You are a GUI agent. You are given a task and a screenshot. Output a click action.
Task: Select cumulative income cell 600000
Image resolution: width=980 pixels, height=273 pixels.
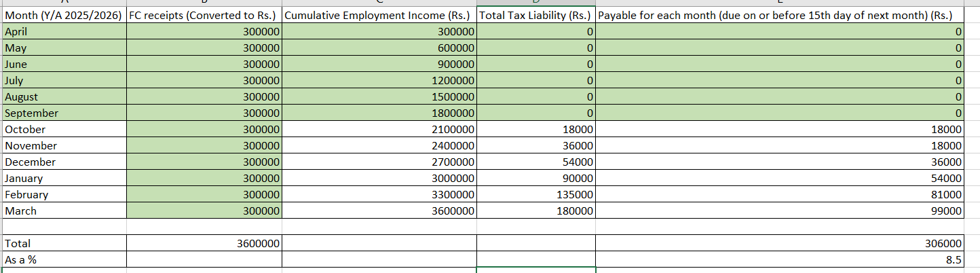tap(379, 48)
